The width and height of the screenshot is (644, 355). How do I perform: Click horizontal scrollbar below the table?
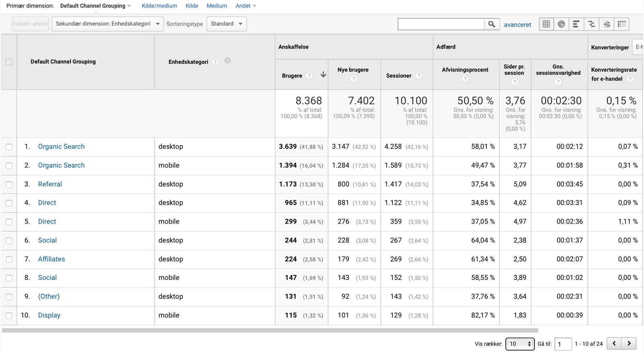click(270, 330)
